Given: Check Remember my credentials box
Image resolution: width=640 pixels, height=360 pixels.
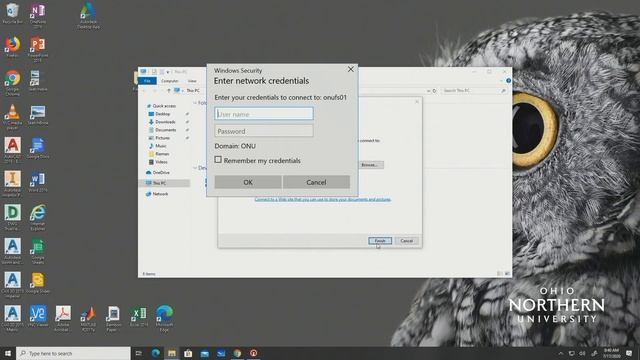Looking at the screenshot, I should 218,160.
